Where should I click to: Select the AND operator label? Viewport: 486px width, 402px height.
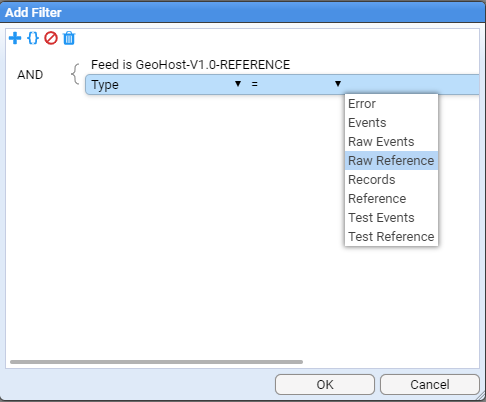[30, 75]
